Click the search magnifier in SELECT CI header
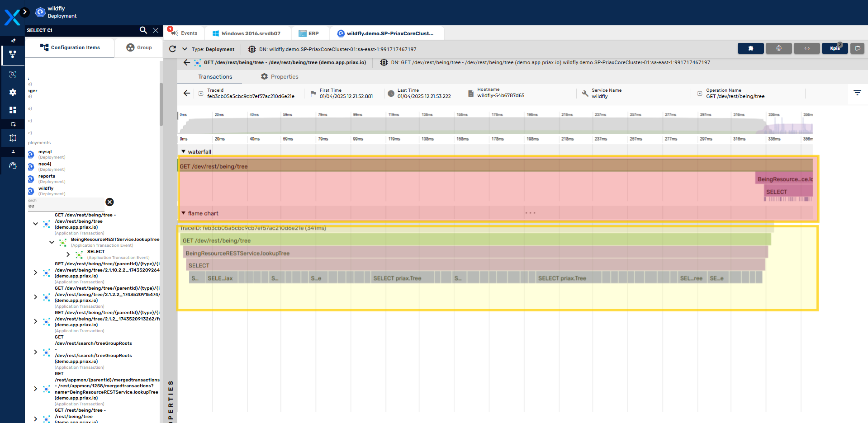 tap(143, 30)
